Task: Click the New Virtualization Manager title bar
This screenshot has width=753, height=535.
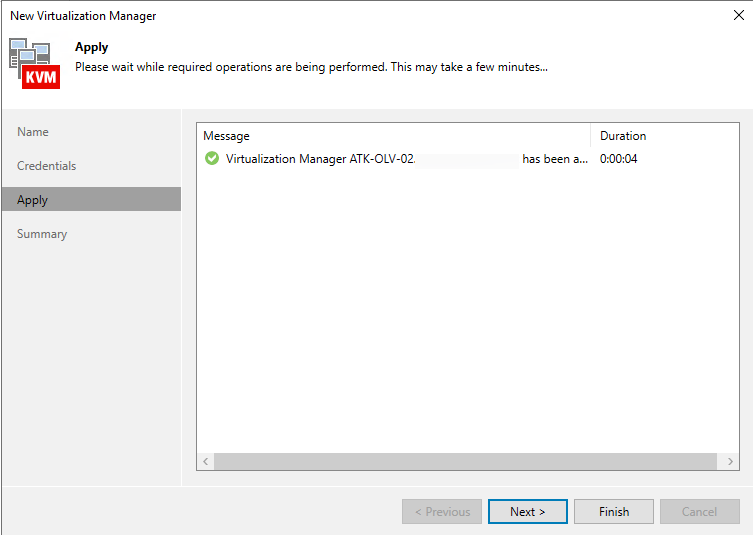Action: [x=300, y=15]
